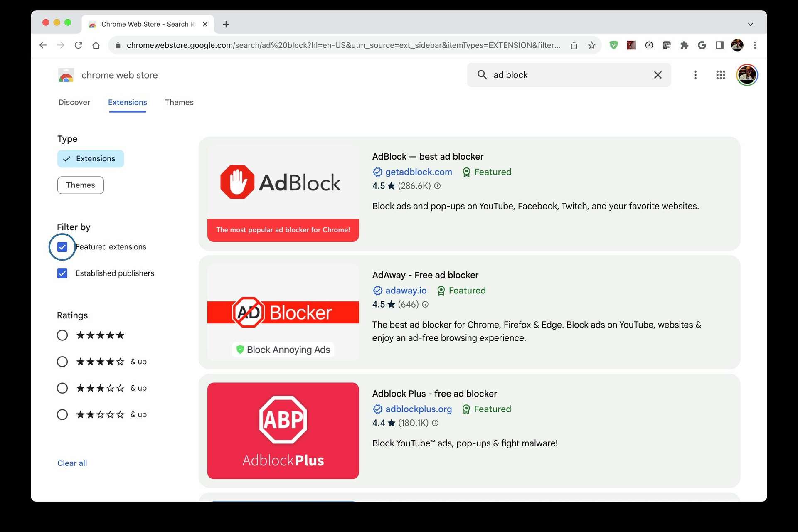Clear all filters
Screen dimensions: 798x532
click(72, 463)
